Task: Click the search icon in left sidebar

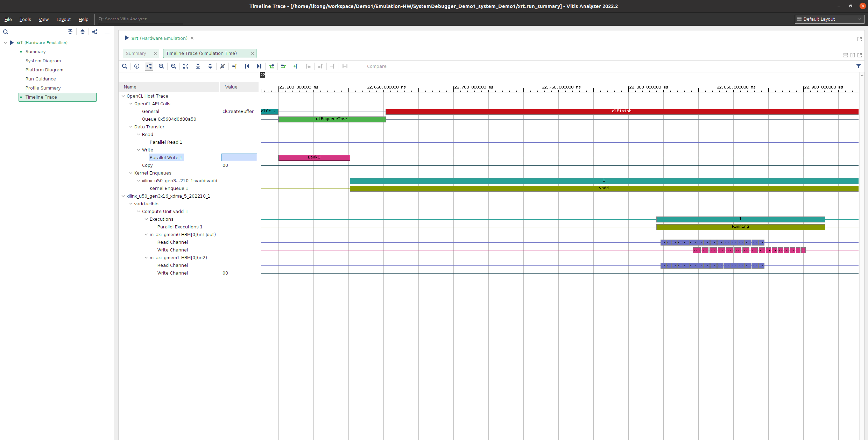Action: click(6, 32)
